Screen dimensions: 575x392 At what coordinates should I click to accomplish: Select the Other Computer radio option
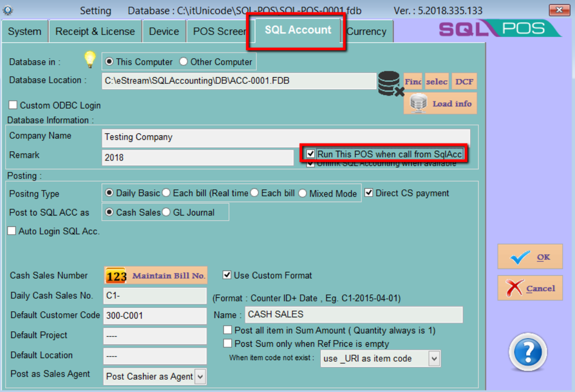pyautogui.click(x=184, y=62)
